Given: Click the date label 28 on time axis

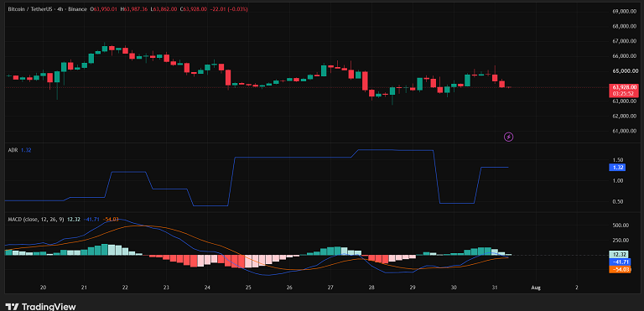Looking at the screenshot, I should pyautogui.click(x=371, y=288).
